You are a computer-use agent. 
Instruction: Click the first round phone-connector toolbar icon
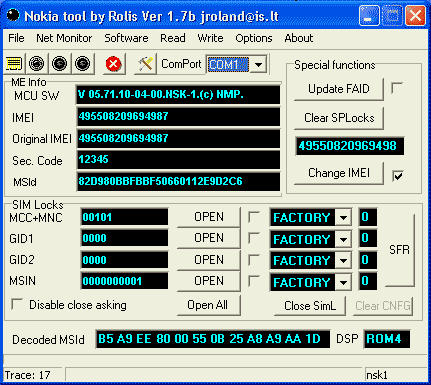[36, 63]
